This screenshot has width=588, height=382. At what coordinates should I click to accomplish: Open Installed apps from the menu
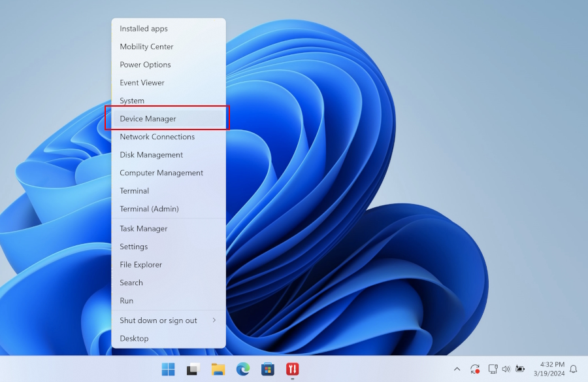tap(144, 29)
